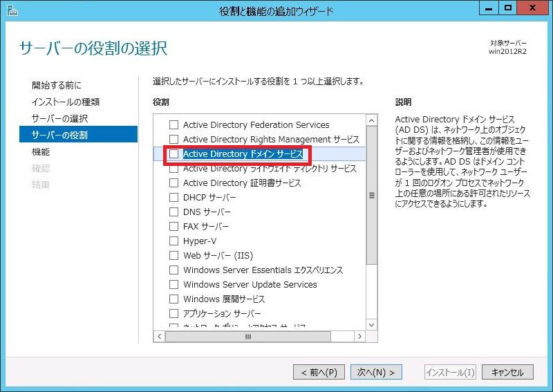This screenshot has height=392, width=553.
Task: Tick the FAX サーバー checkbox
Action: 174,226
